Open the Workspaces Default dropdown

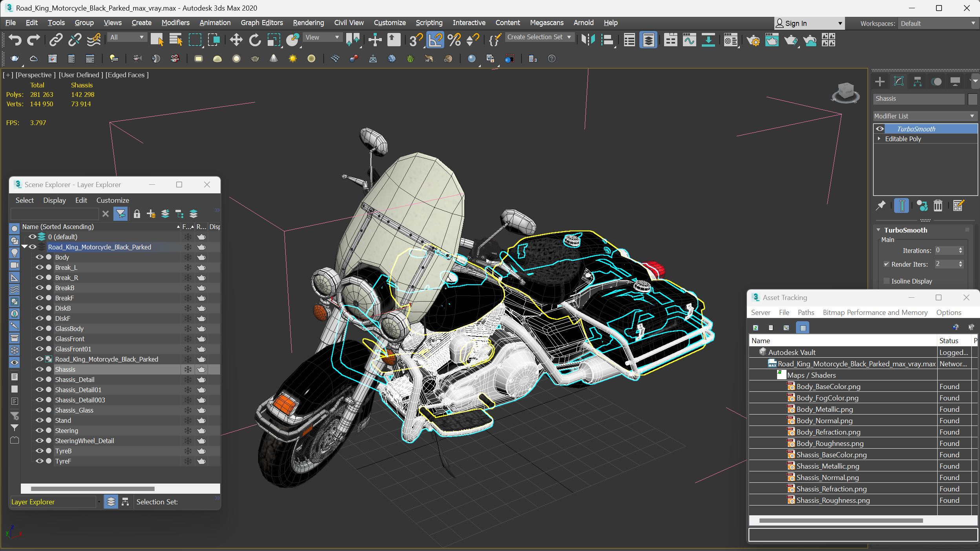tap(938, 24)
